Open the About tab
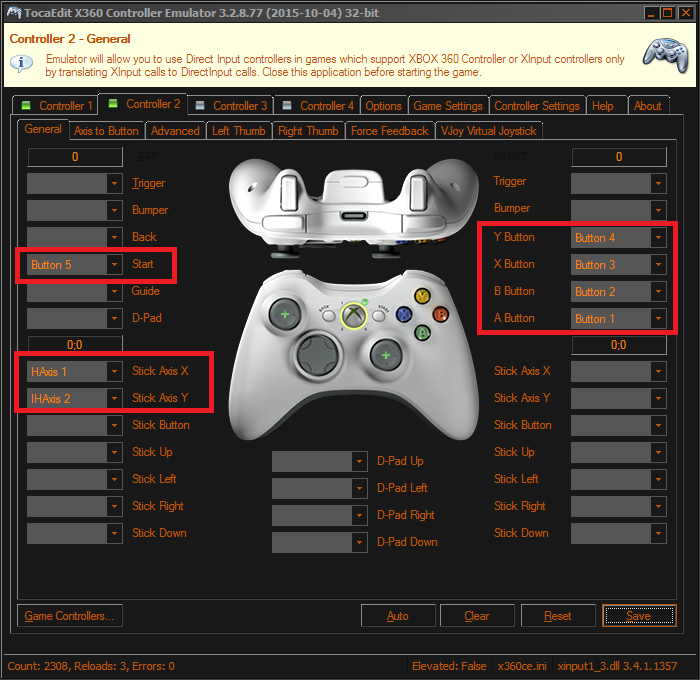The height and width of the screenshot is (680, 700). click(648, 106)
